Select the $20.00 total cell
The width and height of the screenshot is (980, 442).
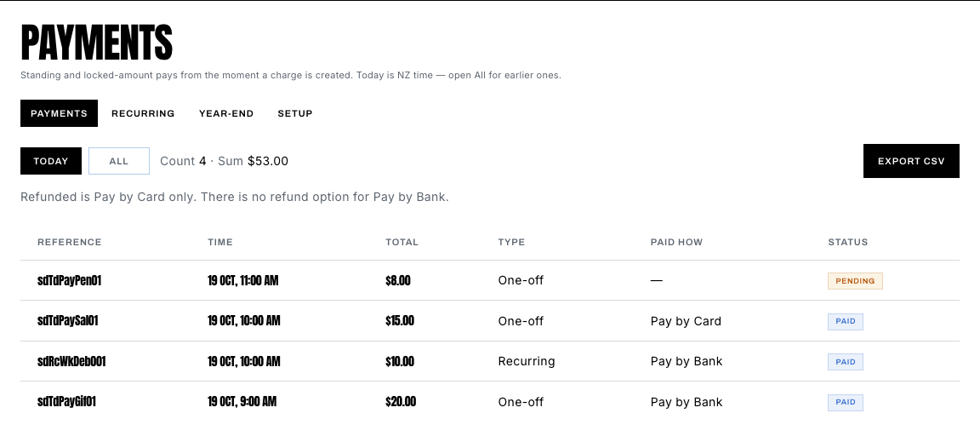pyautogui.click(x=401, y=402)
